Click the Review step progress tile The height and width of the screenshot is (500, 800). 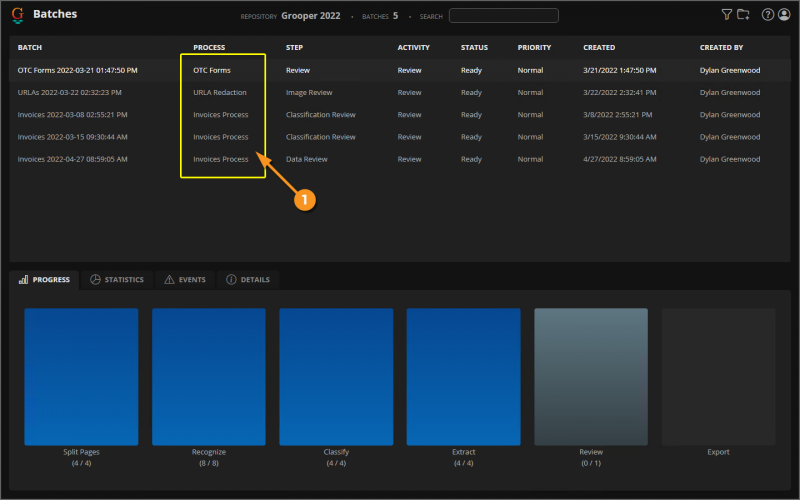pos(591,376)
